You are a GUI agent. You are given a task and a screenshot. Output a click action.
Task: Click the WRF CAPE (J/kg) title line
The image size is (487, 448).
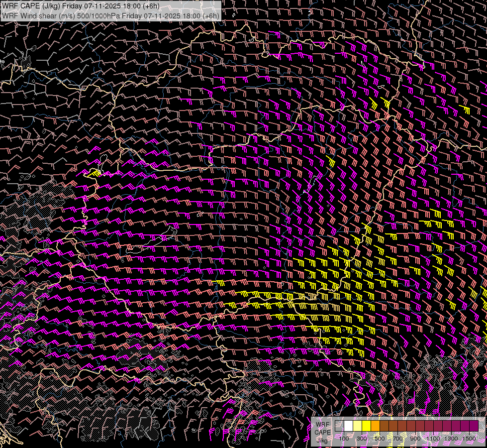click(81, 6)
